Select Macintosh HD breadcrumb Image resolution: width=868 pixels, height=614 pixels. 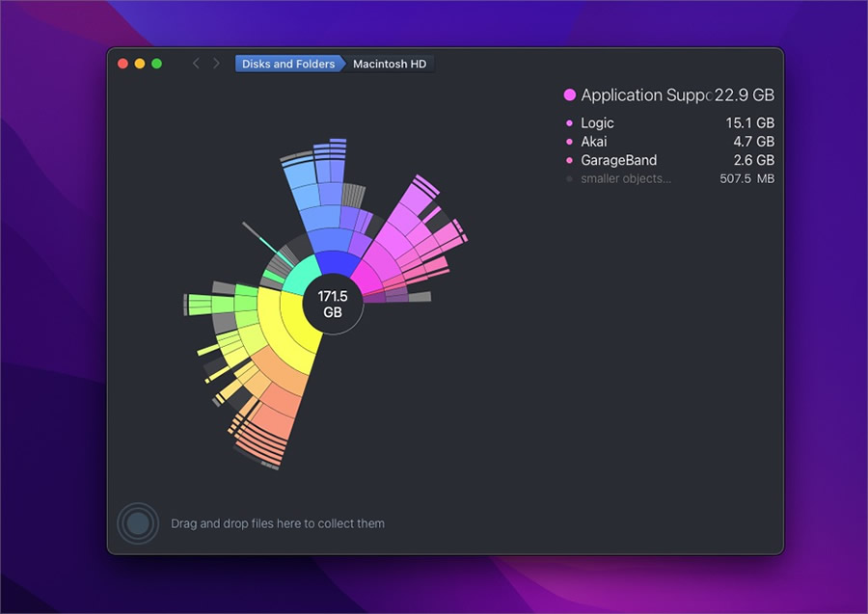(390, 64)
